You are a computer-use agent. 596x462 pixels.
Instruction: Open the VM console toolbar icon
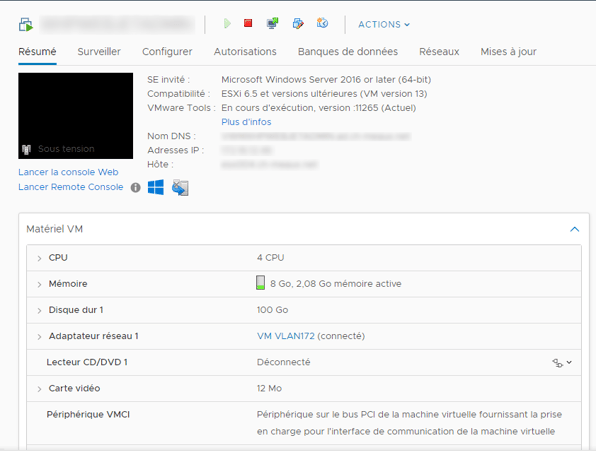(x=273, y=24)
